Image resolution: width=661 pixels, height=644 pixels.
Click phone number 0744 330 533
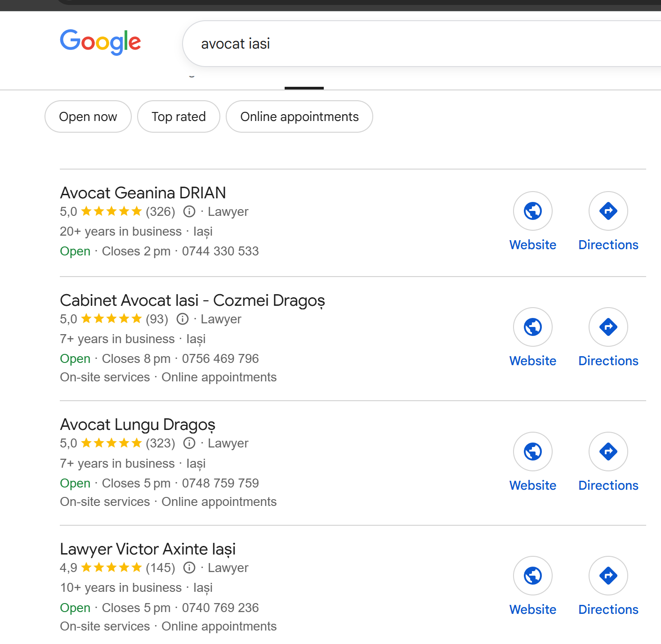(220, 251)
